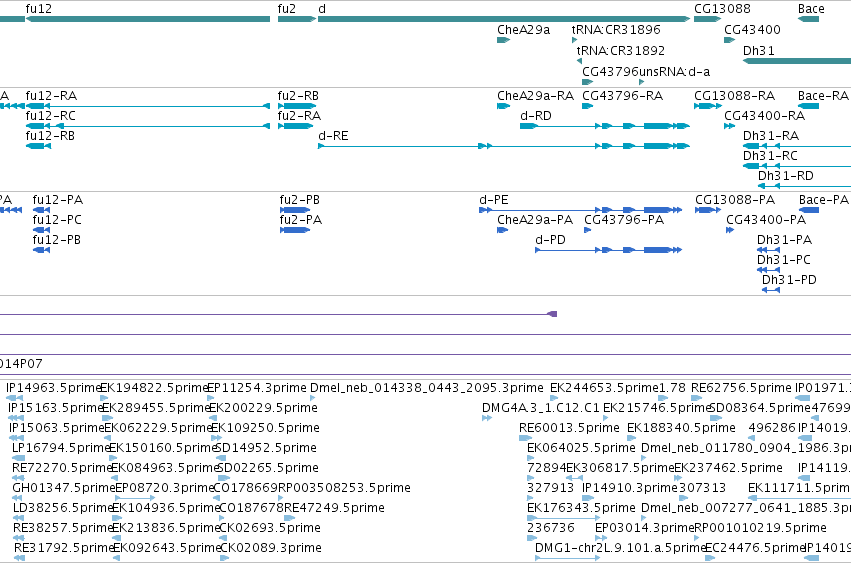
Task: Select the CheA29a gene label
Action: (x=523, y=29)
